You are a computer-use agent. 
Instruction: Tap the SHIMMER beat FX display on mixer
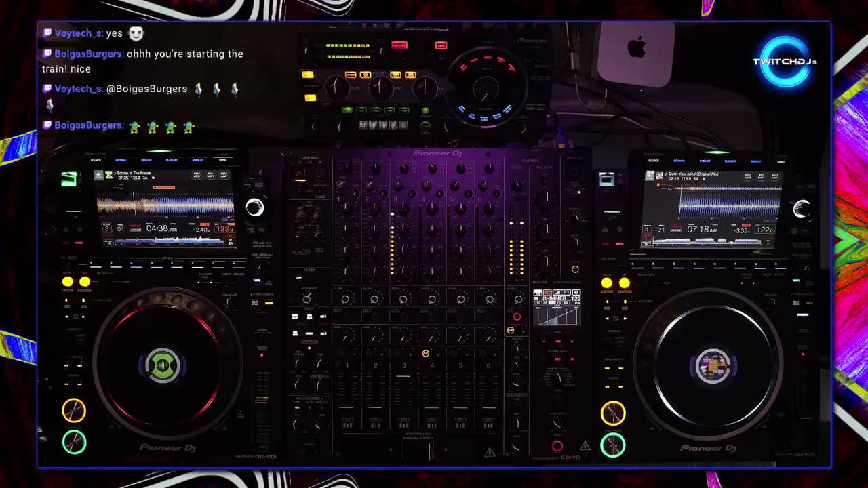click(556, 308)
